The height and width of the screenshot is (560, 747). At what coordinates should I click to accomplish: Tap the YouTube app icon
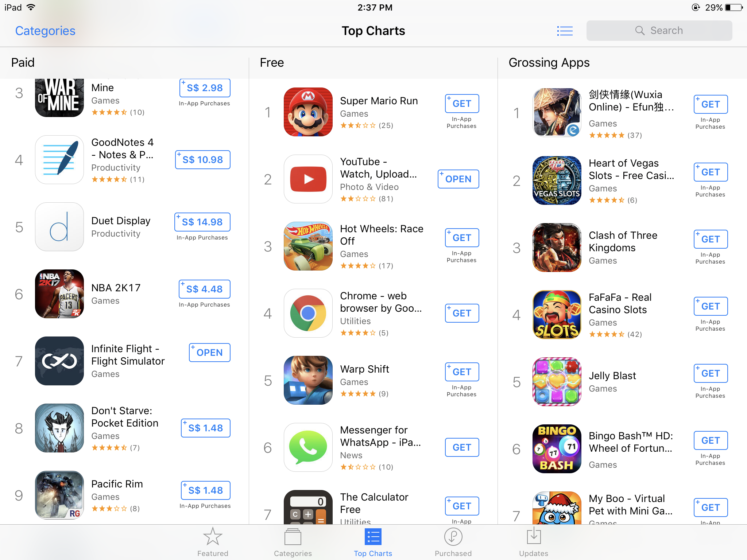308,179
